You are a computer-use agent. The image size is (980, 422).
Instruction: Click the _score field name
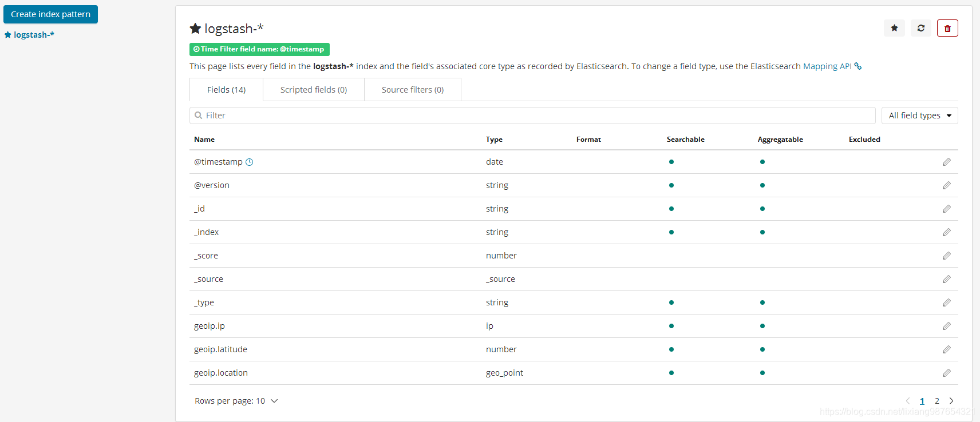pos(206,256)
